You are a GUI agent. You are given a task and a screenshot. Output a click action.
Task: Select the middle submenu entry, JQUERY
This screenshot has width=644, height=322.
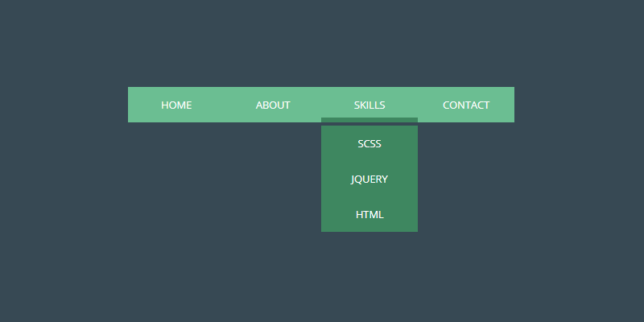point(369,179)
